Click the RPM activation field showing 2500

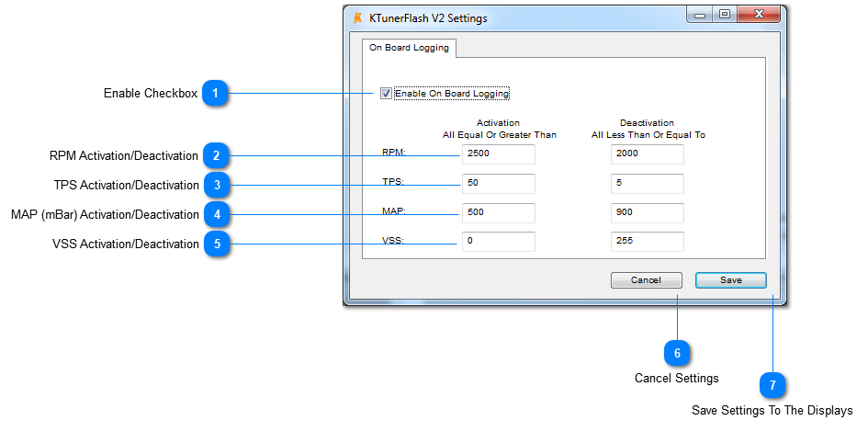pyautogui.click(x=499, y=154)
